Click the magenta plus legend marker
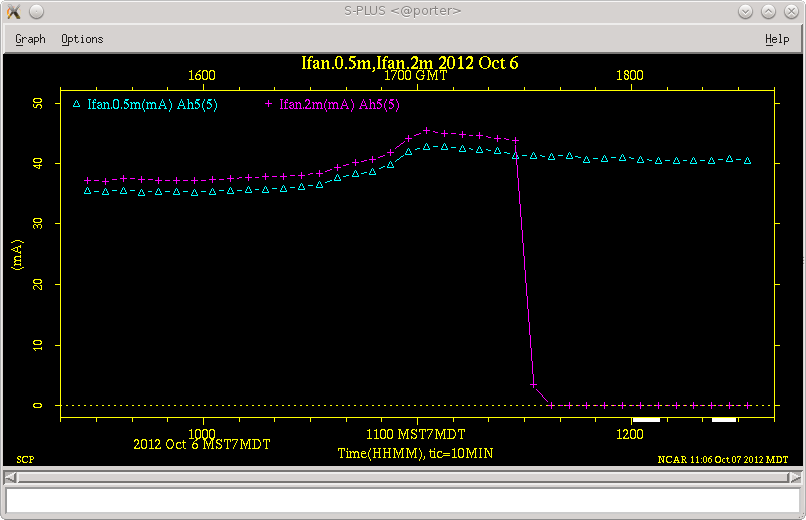The width and height of the screenshot is (806, 520). coord(268,104)
